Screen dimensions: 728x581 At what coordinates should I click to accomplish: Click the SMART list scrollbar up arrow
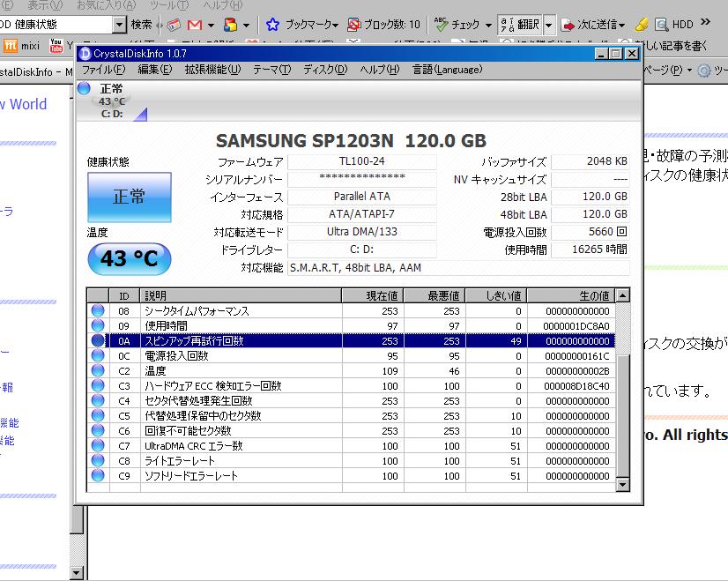click(622, 295)
